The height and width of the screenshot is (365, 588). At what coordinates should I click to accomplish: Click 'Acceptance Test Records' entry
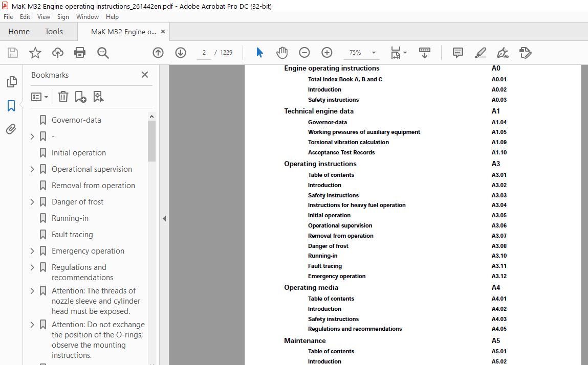(341, 152)
